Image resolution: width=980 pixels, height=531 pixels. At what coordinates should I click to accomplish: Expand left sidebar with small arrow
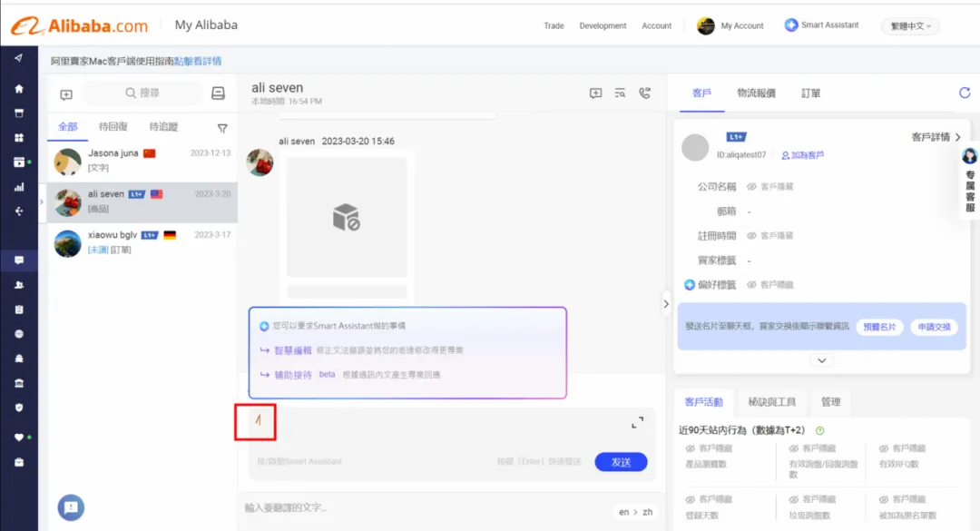pos(41,202)
